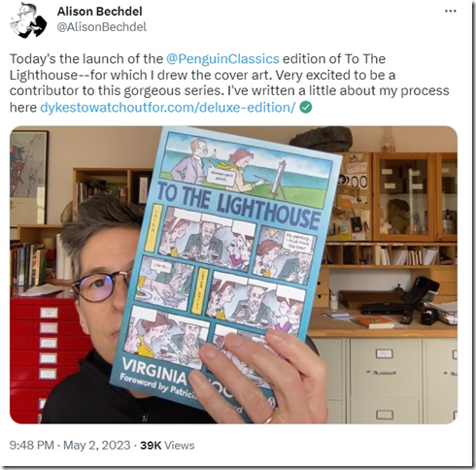Click the framed map on wall
476x470 pixels.
point(28,178)
